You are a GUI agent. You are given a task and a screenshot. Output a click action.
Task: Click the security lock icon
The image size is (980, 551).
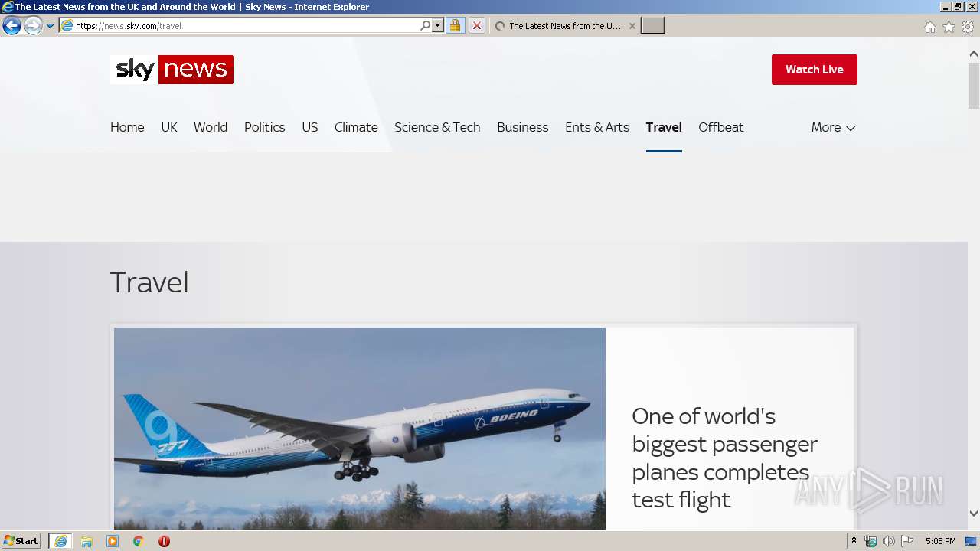[455, 26]
